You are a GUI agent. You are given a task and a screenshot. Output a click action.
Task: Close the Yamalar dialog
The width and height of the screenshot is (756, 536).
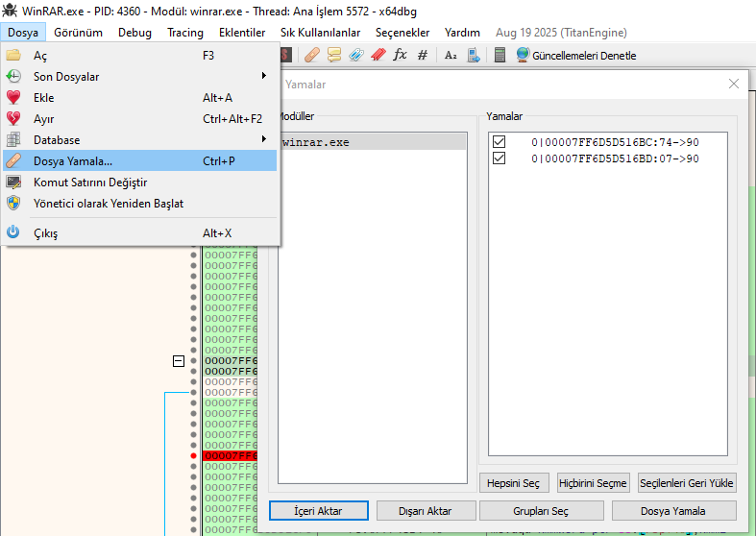[733, 84]
